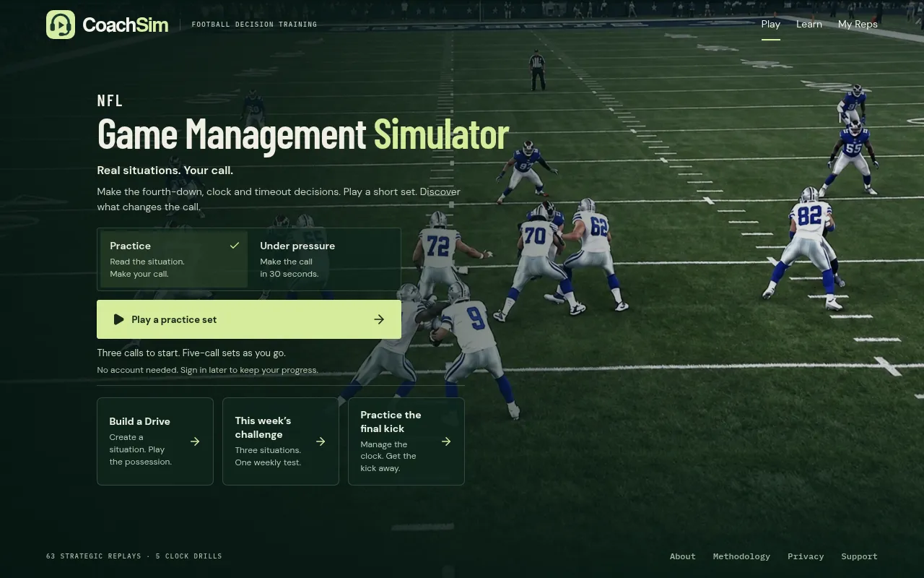Click the arrow on Practice the final kick card
The image size is (924, 578).
[x=446, y=441]
